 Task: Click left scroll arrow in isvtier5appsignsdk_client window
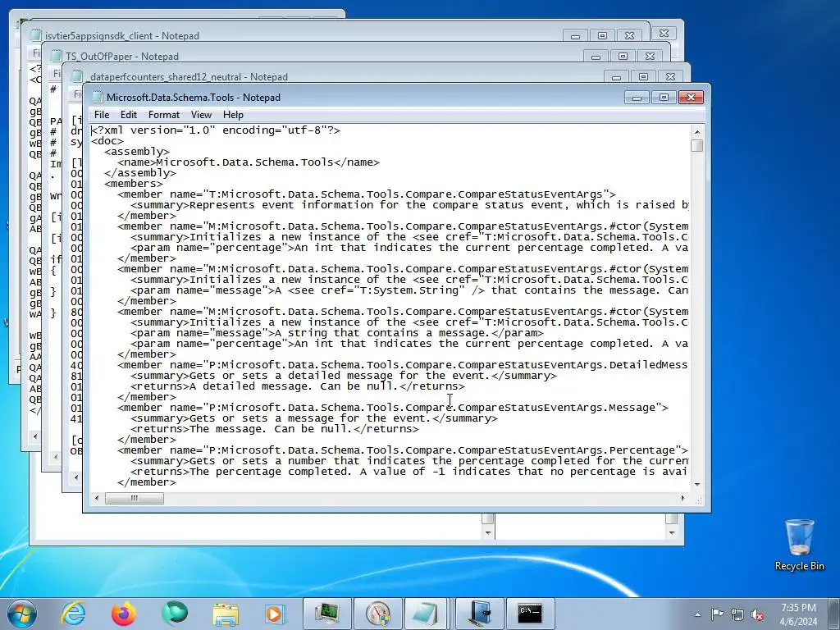click(34, 436)
